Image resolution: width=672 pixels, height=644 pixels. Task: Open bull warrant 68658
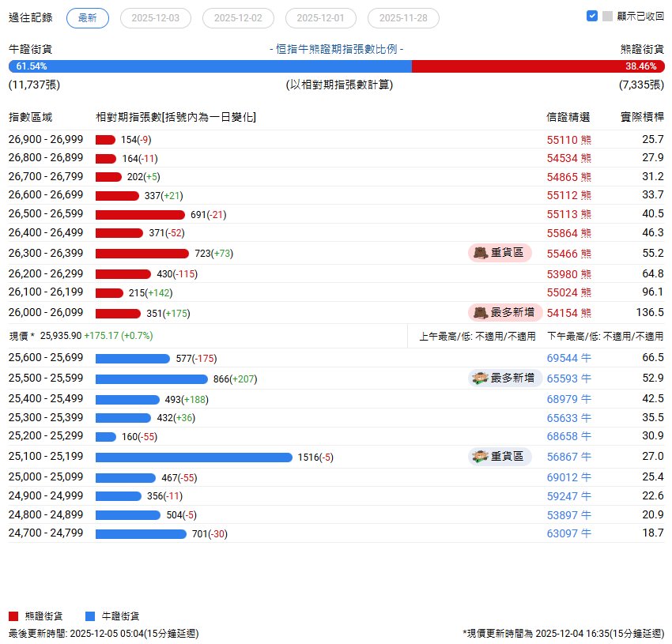[x=568, y=437]
